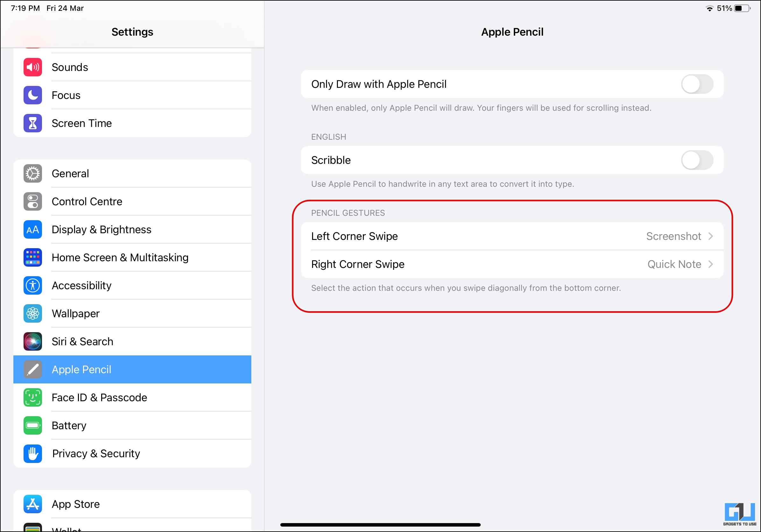Tap the Screen Time hourglass icon
This screenshot has width=761, height=532.
pyautogui.click(x=32, y=123)
